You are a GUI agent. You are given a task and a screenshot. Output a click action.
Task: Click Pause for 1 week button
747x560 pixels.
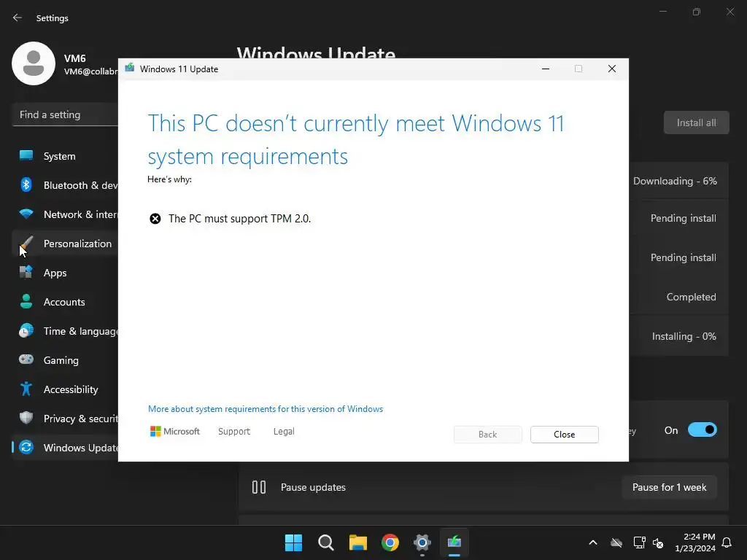tap(670, 487)
